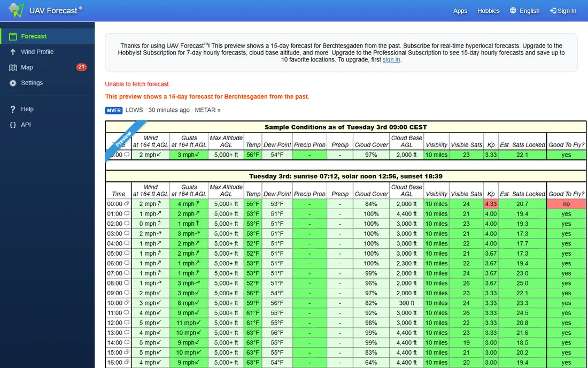
Task: Click the LOWS station text
Action: (134, 110)
